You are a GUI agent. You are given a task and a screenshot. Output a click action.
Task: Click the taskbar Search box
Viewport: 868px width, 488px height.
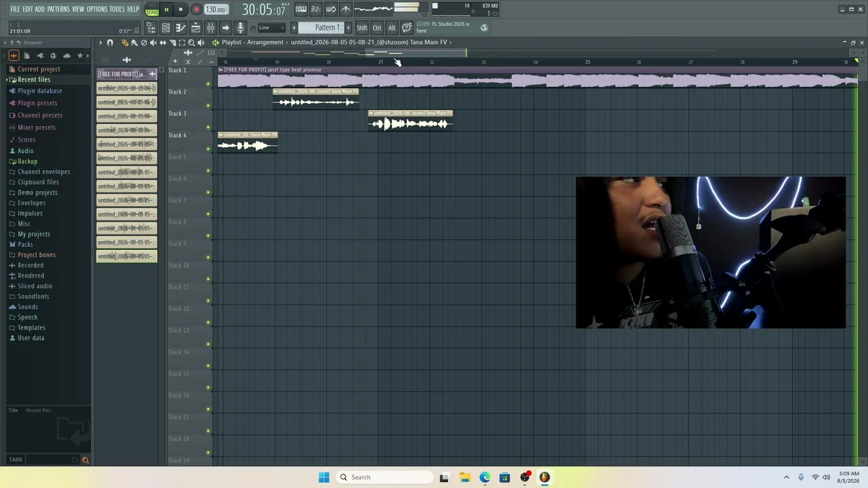pos(384,477)
